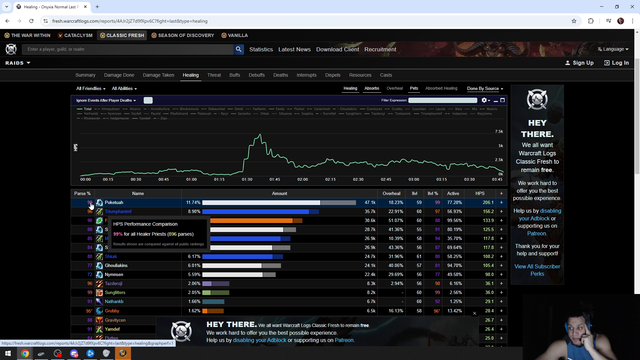Click the Log In button
The width and height of the screenshot is (640, 360).
coord(616,63)
